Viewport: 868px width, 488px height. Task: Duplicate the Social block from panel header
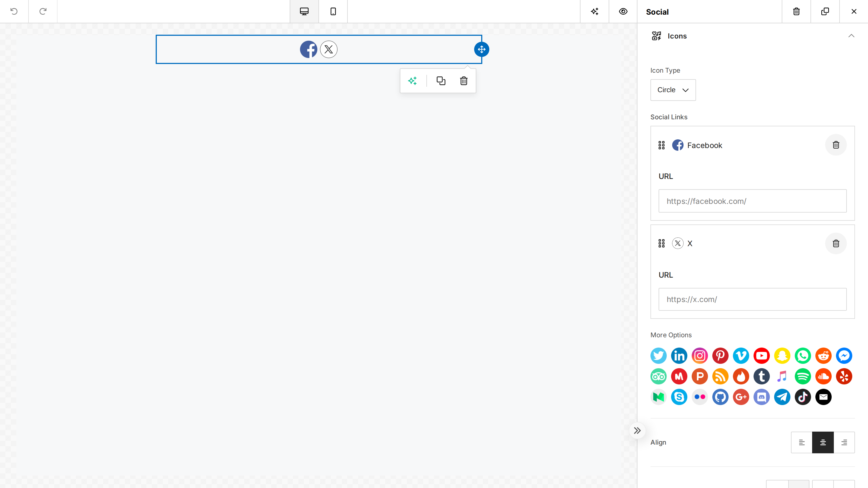(825, 11)
